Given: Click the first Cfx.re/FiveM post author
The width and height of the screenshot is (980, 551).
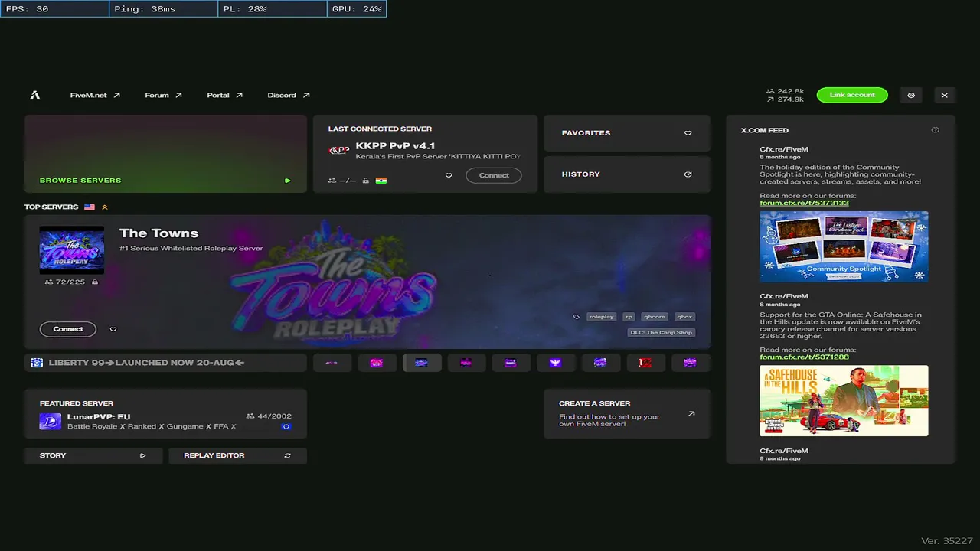Looking at the screenshot, I should 784,149.
